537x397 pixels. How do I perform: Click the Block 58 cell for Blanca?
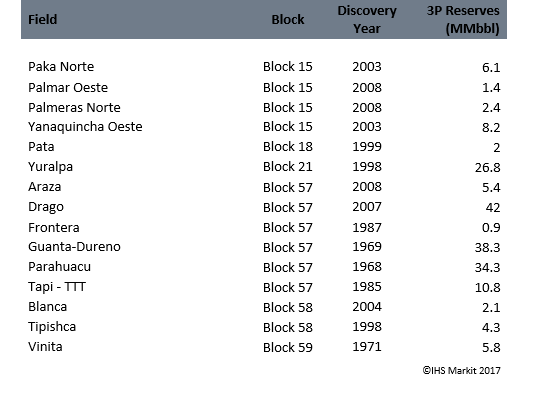click(x=288, y=308)
